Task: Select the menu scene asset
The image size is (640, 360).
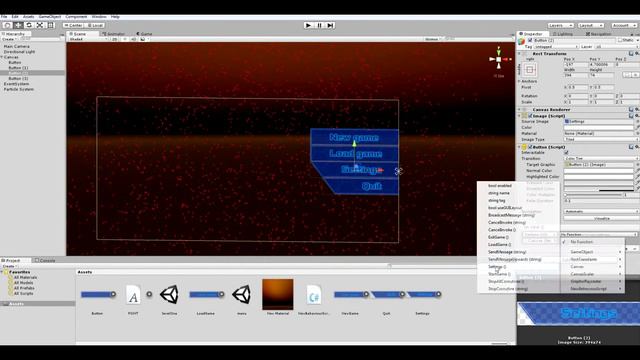Action: point(242,295)
